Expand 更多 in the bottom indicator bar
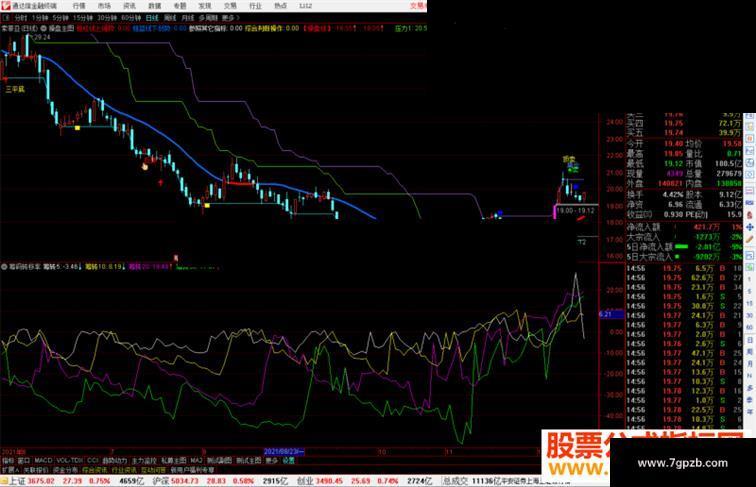This screenshot has height=487, width=756. pyautogui.click(x=272, y=461)
